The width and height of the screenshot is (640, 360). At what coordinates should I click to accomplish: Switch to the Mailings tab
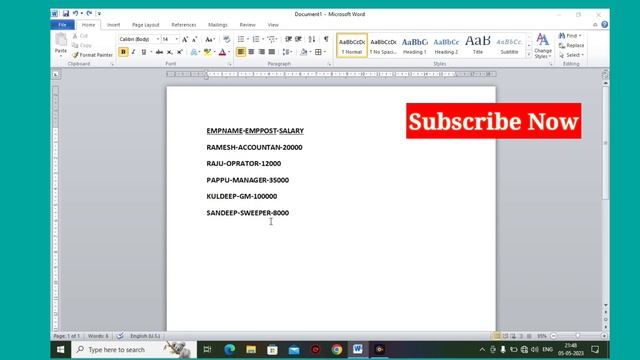(x=218, y=25)
